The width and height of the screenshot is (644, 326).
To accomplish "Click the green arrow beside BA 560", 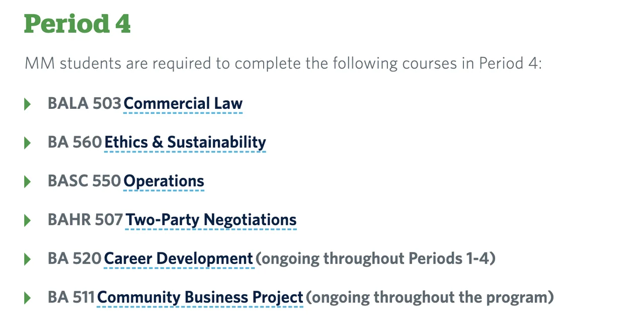I will 28,143.
